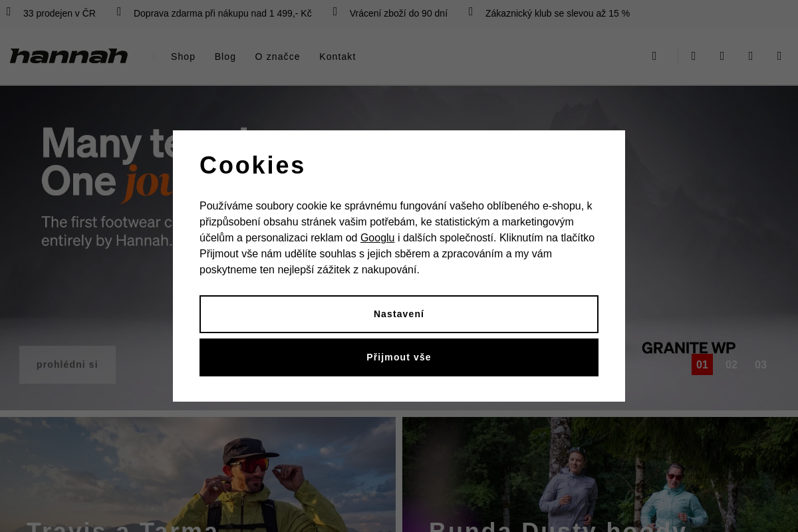Image resolution: width=798 pixels, height=532 pixels.
Task: Follow the Googlu link
Action: point(377,237)
